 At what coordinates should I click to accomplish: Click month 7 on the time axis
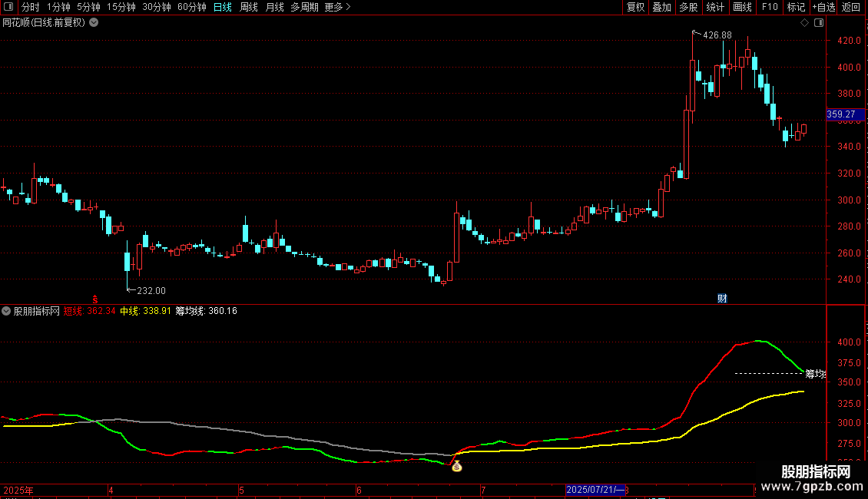(483, 490)
